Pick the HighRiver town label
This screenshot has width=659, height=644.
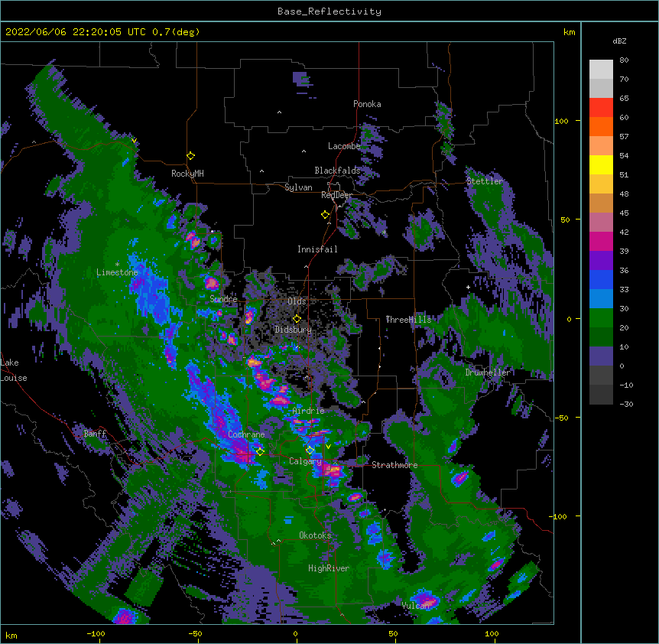(x=329, y=568)
